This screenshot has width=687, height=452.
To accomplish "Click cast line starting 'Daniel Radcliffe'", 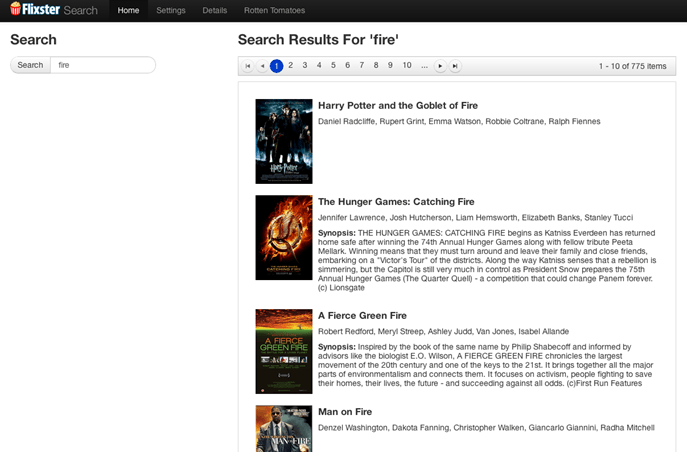I will point(459,121).
